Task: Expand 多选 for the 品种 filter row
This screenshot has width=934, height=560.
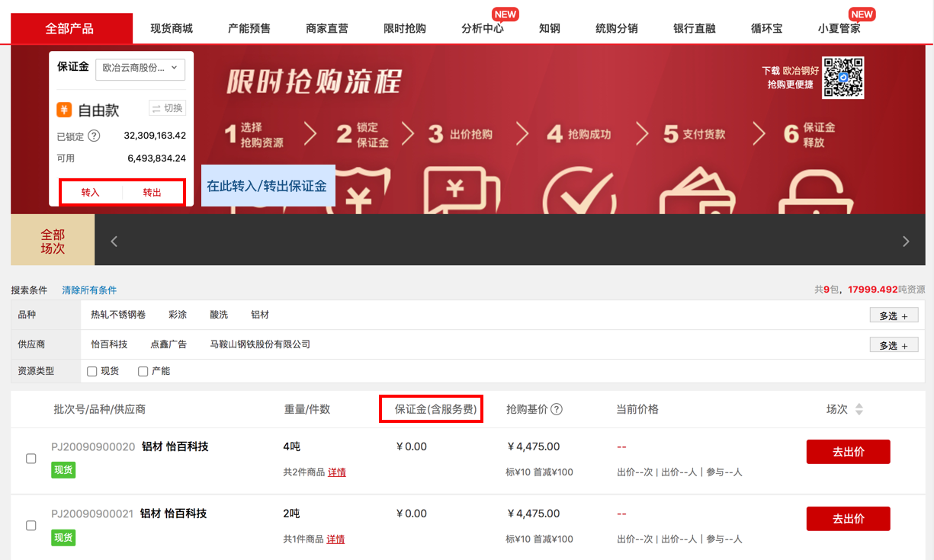Action: click(894, 315)
